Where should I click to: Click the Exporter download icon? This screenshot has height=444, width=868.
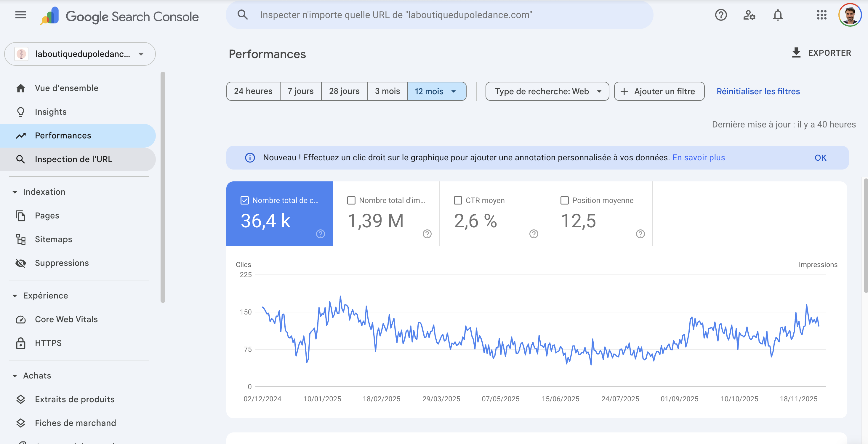click(x=796, y=52)
